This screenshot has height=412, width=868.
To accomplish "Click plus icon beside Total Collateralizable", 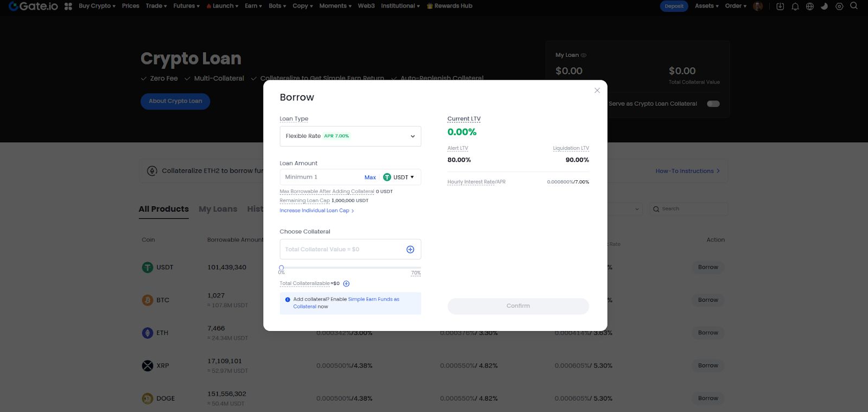I will (346, 284).
